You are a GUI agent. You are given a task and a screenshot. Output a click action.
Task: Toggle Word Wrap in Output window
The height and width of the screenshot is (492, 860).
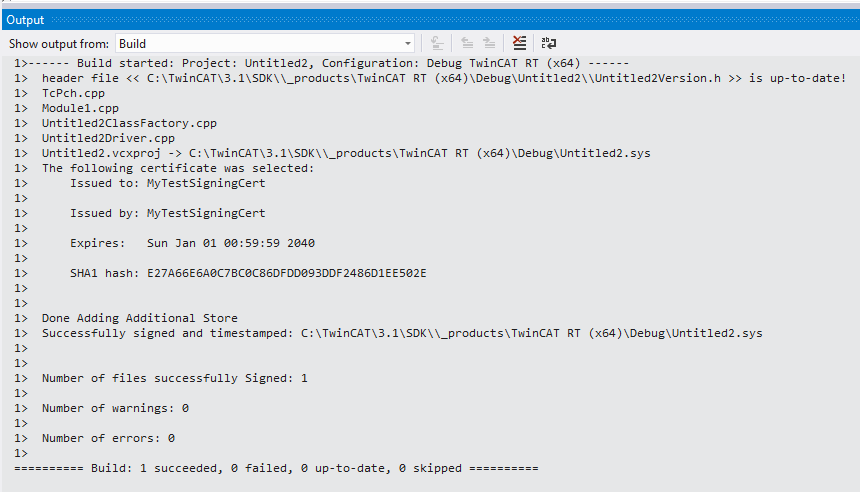pyautogui.click(x=548, y=43)
